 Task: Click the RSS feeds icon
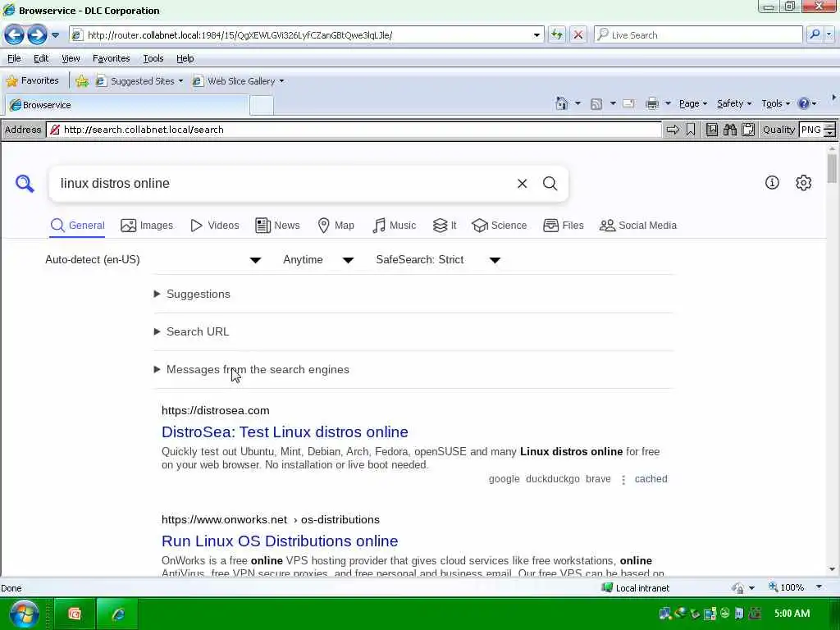596,104
